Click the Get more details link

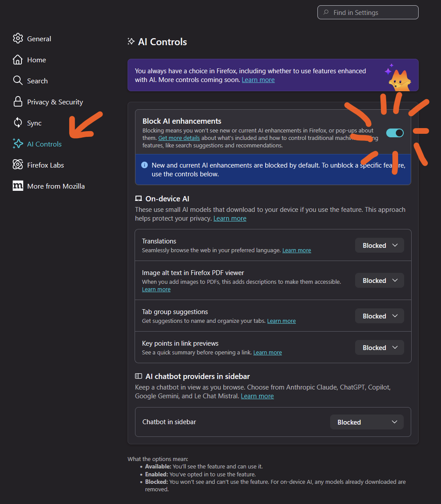click(179, 138)
